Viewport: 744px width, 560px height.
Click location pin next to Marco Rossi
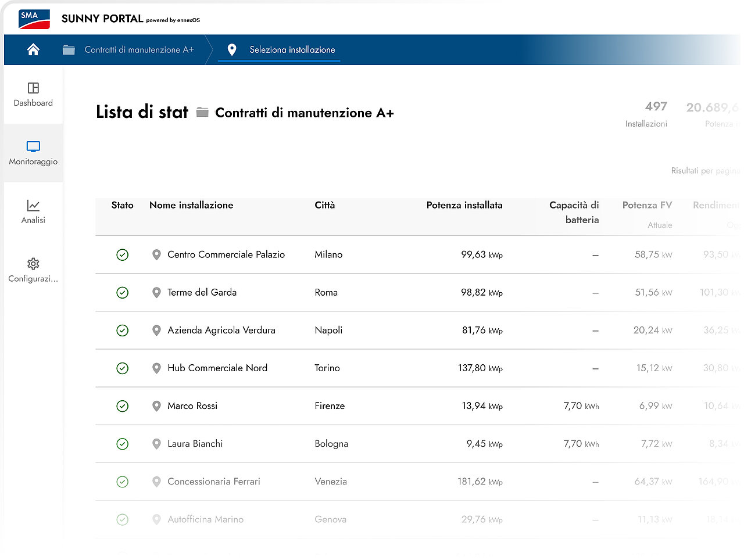[x=156, y=406]
